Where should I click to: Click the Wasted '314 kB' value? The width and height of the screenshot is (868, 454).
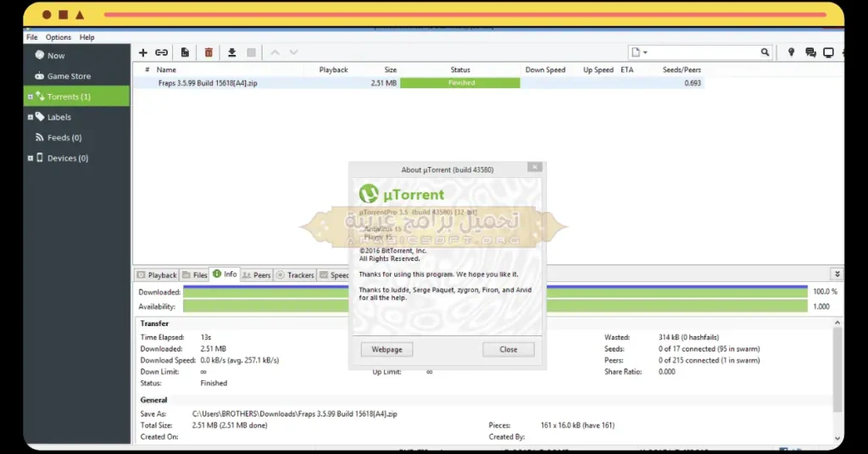click(x=688, y=337)
